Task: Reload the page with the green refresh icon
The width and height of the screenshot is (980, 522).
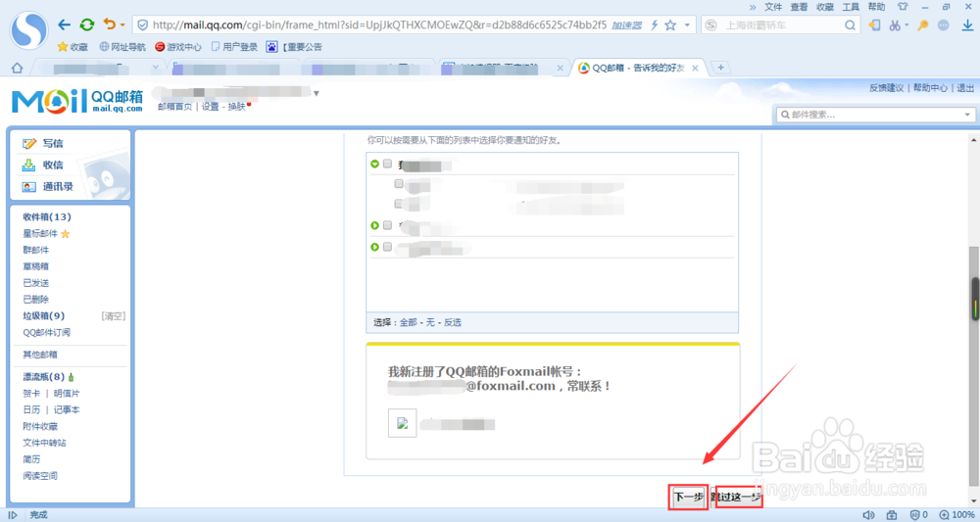Action: coord(87,25)
